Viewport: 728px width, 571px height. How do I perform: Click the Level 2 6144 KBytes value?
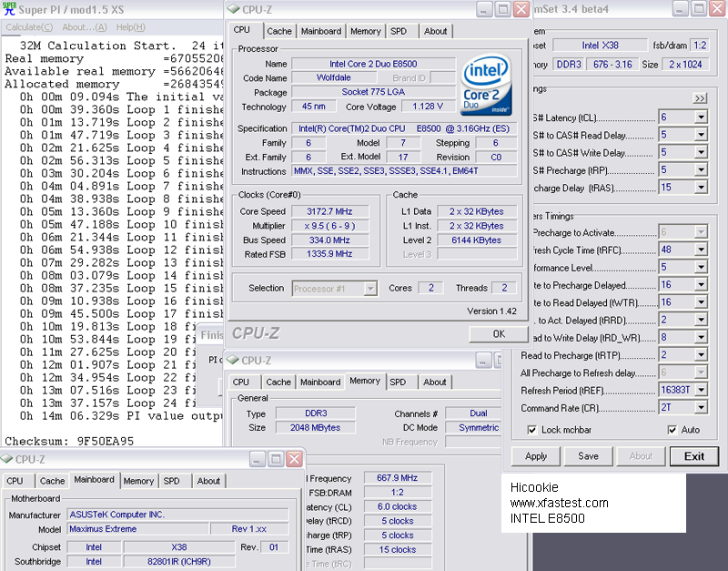(x=477, y=240)
